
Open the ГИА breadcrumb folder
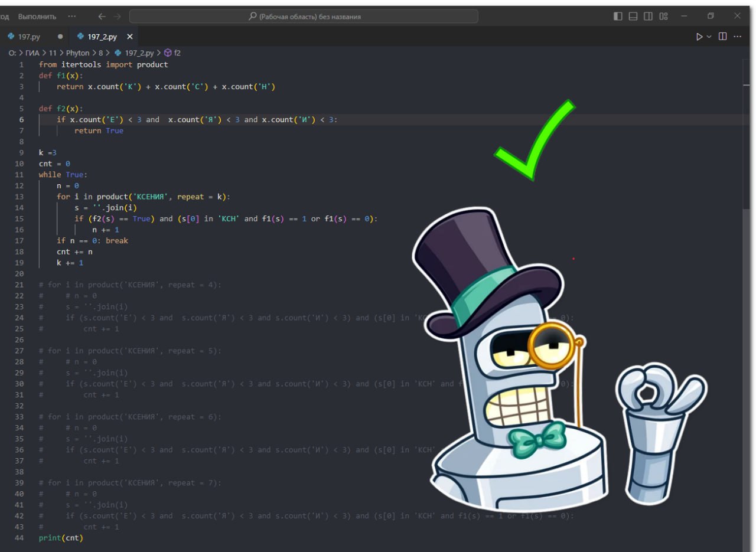coord(32,53)
